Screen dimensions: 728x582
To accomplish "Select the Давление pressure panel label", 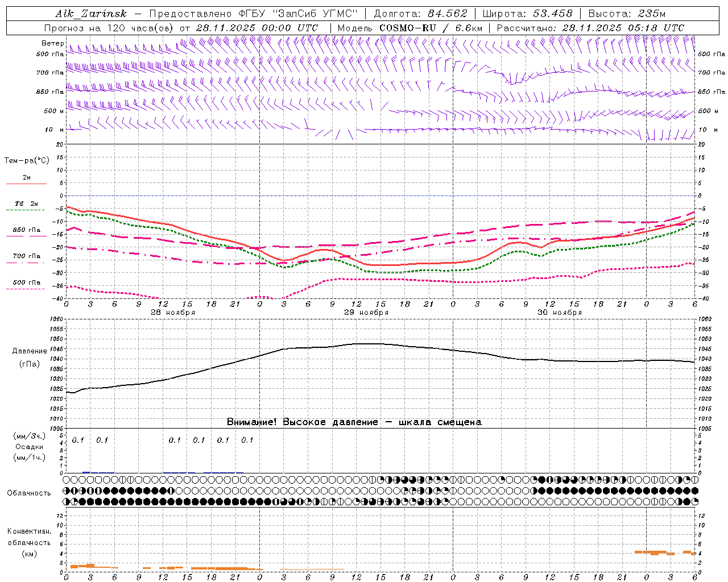I will [30, 351].
